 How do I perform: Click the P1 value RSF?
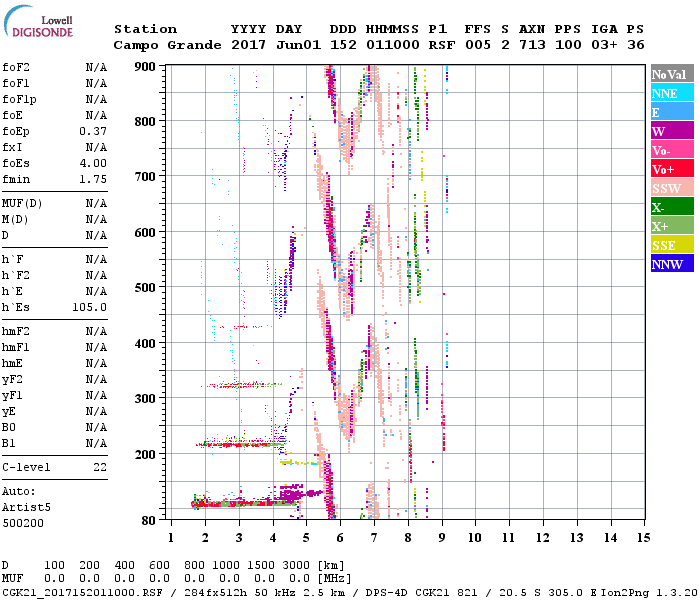[x=442, y=45]
